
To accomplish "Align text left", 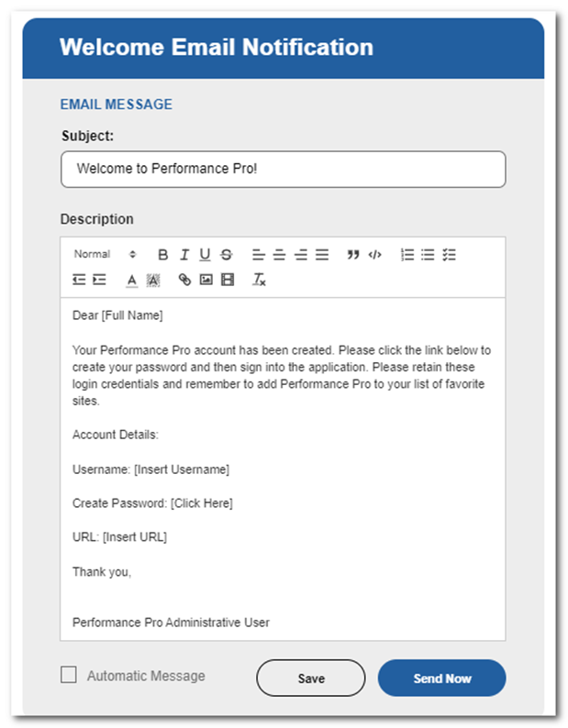I will click(259, 254).
